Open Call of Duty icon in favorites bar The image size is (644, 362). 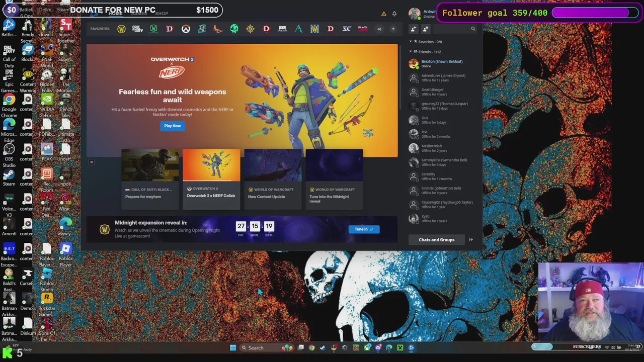point(137,29)
